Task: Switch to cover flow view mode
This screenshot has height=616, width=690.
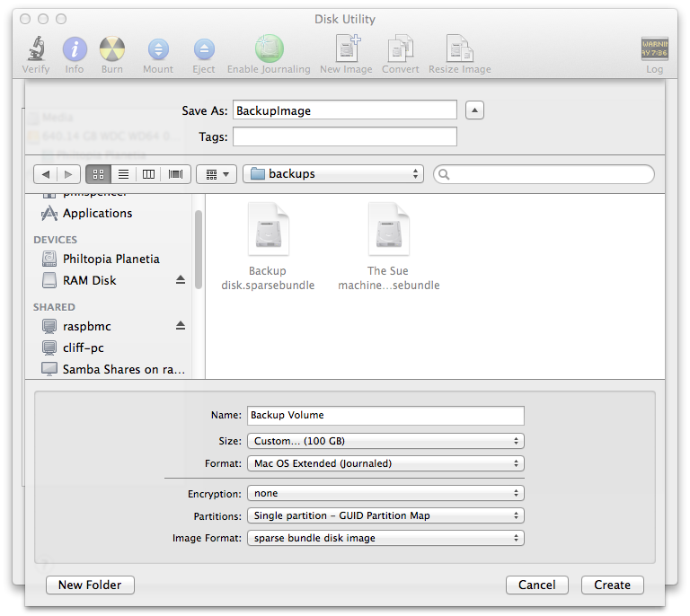Action: point(175,174)
